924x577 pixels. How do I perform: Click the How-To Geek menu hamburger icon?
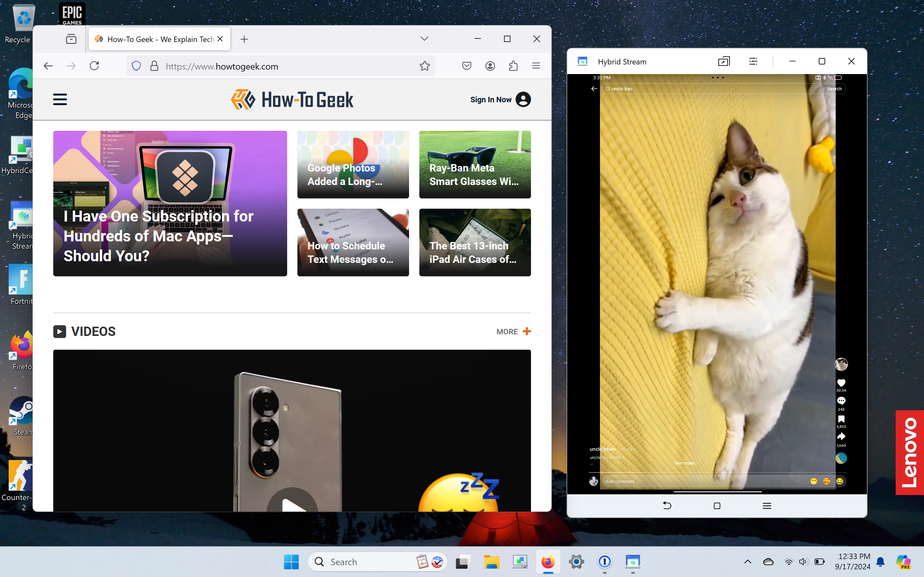click(x=60, y=99)
